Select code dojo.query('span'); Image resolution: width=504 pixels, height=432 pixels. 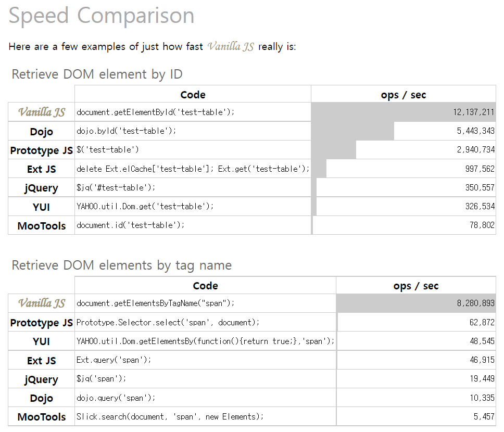click(x=116, y=398)
